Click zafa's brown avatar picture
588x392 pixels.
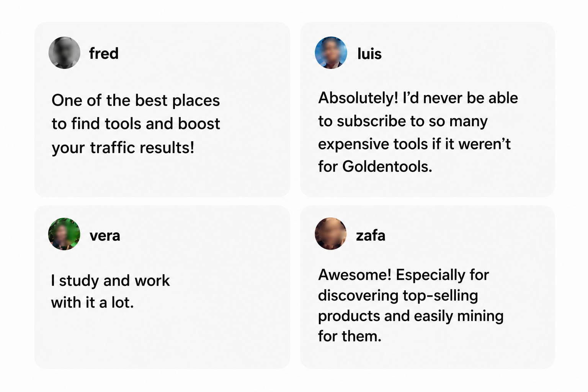[x=331, y=234]
